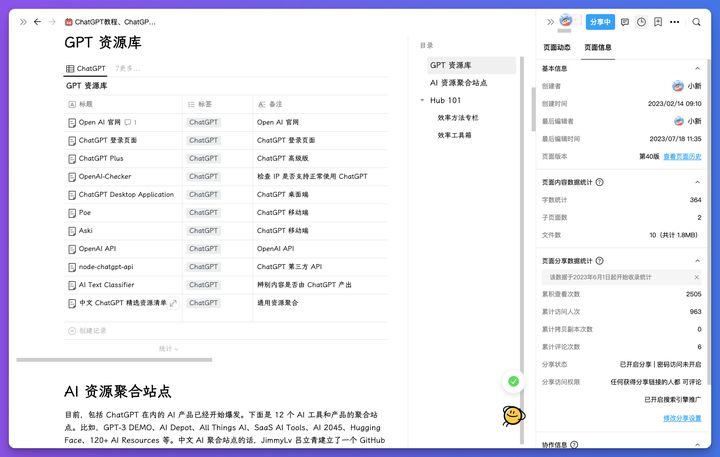
Task: Click page icon of AI Text Classifier row
Action: point(72,285)
